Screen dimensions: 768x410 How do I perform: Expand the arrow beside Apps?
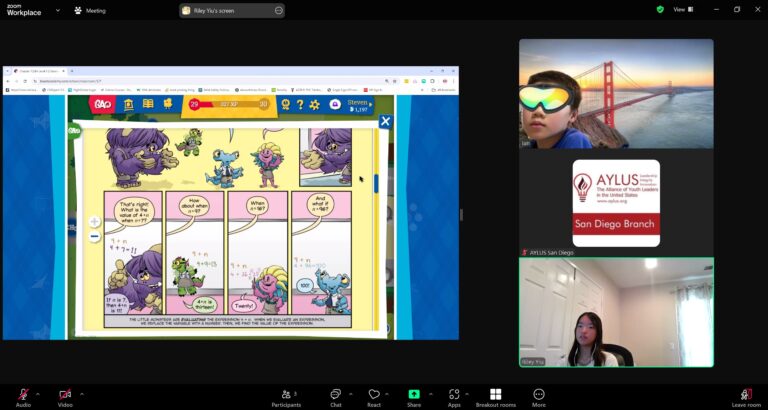467,393
